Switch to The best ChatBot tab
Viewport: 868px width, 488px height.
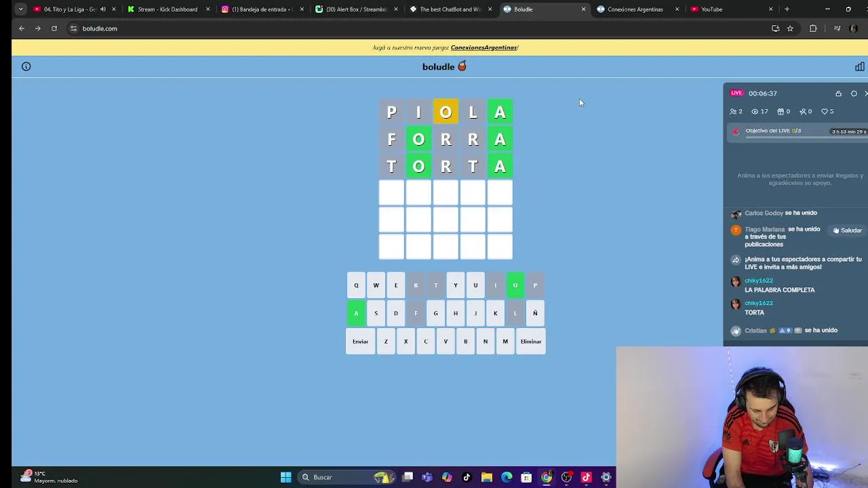(450, 9)
